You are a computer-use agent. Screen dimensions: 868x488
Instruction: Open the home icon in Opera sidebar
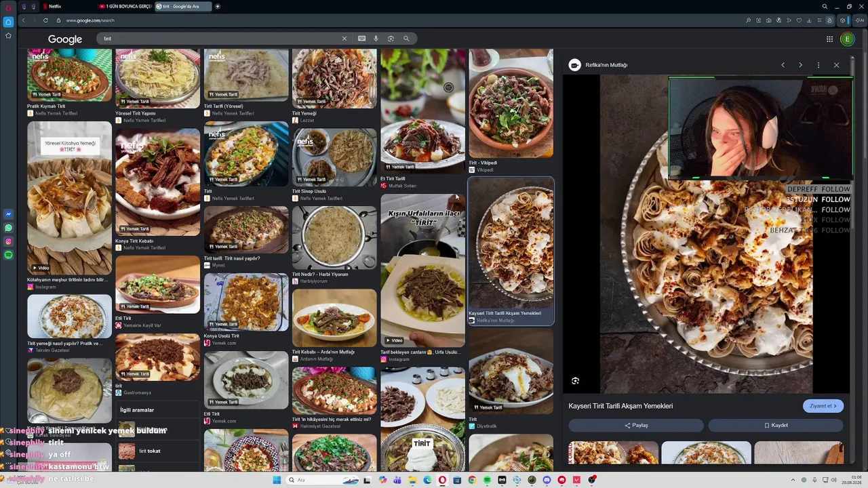tap(8, 22)
